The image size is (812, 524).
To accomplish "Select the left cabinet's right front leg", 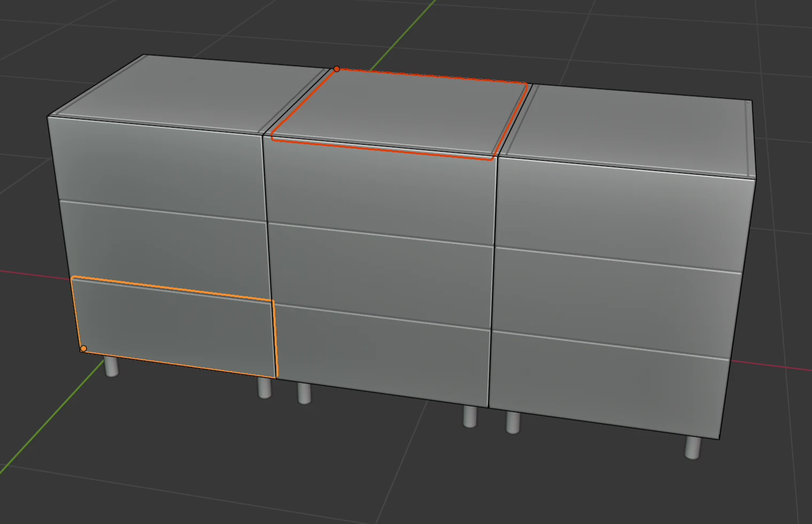I will tap(264, 387).
